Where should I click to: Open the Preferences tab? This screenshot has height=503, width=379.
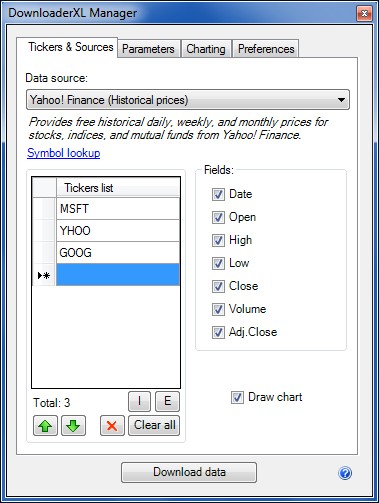(266, 49)
